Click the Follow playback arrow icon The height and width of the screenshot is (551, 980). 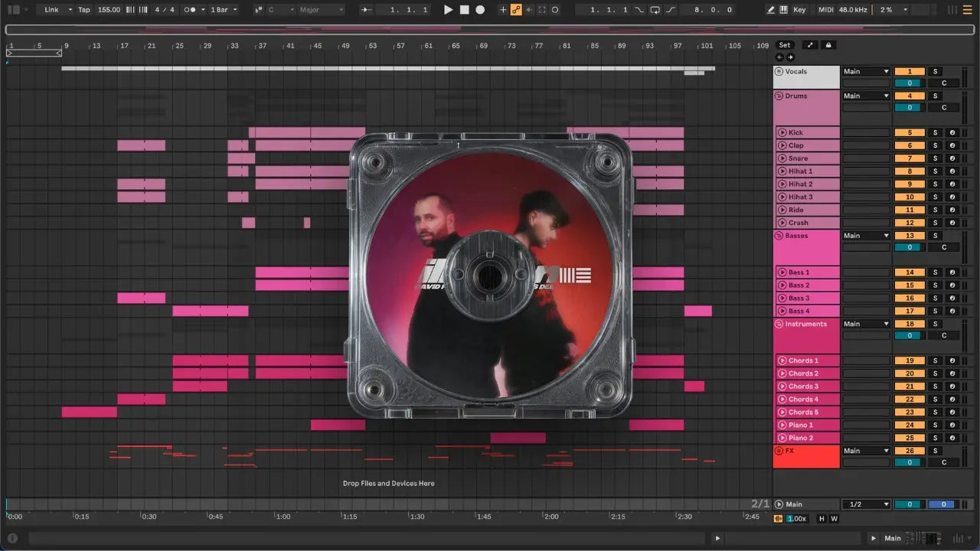pyautogui.click(x=367, y=10)
